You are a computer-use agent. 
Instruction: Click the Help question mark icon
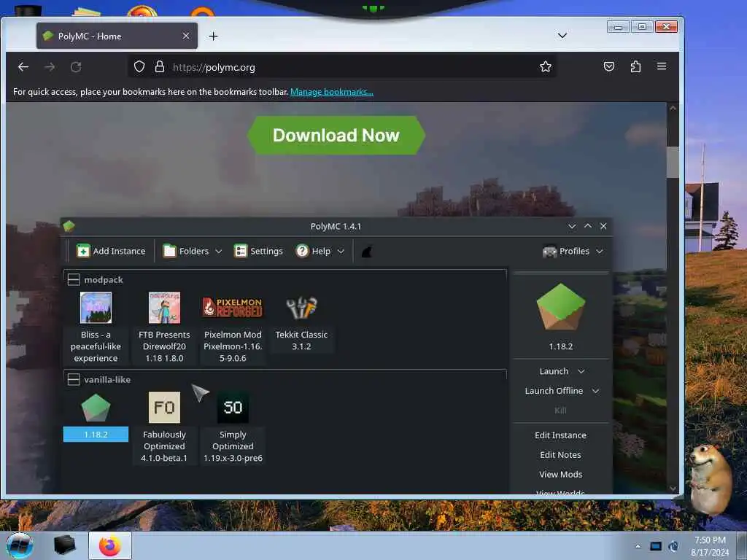tap(302, 251)
